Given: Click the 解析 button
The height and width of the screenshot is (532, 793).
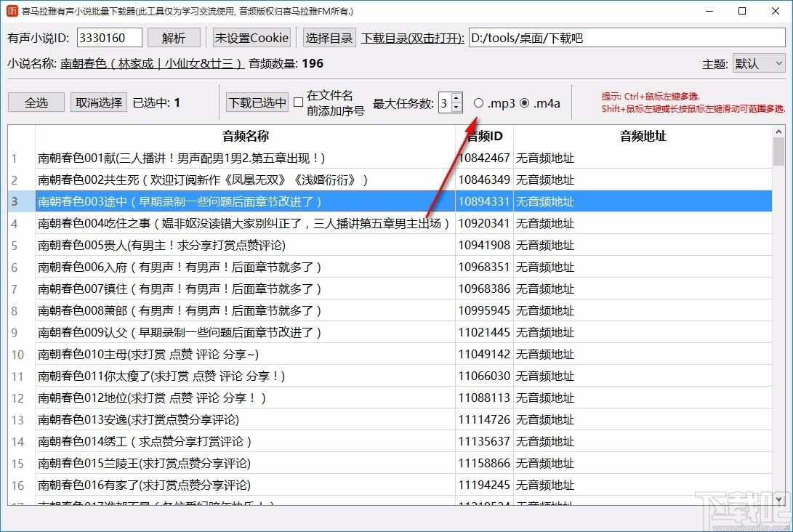Looking at the screenshot, I should click(x=174, y=38).
